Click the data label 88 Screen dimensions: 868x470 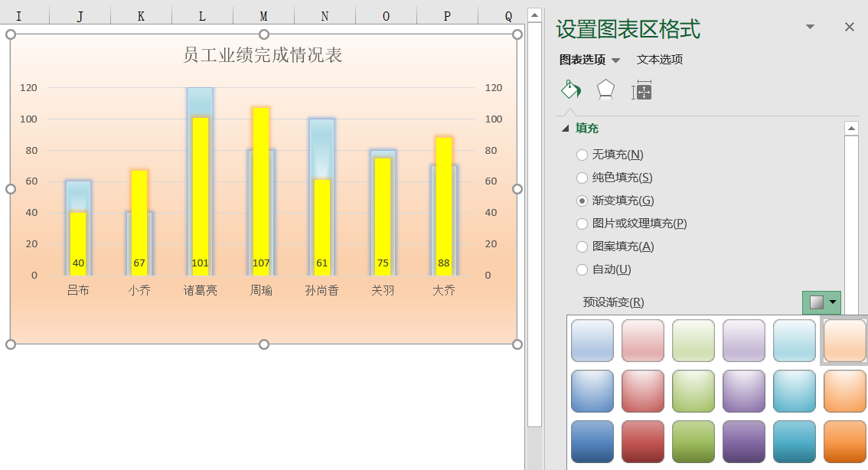443,263
